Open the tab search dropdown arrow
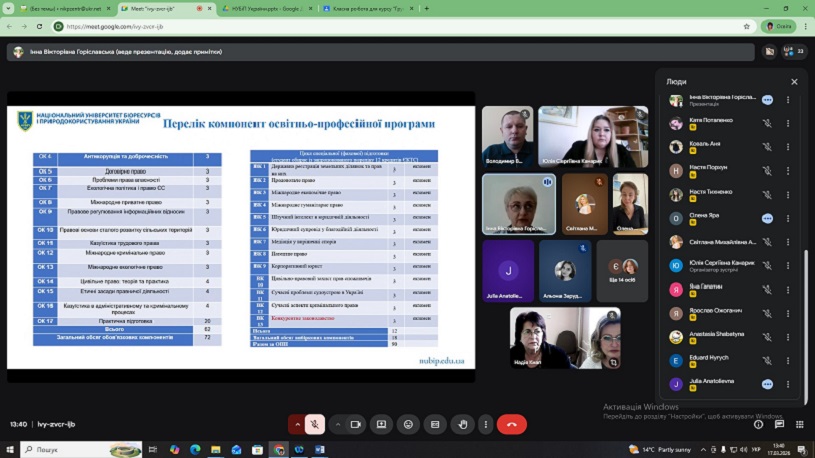This screenshot has width=815, height=458. pos(8,8)
